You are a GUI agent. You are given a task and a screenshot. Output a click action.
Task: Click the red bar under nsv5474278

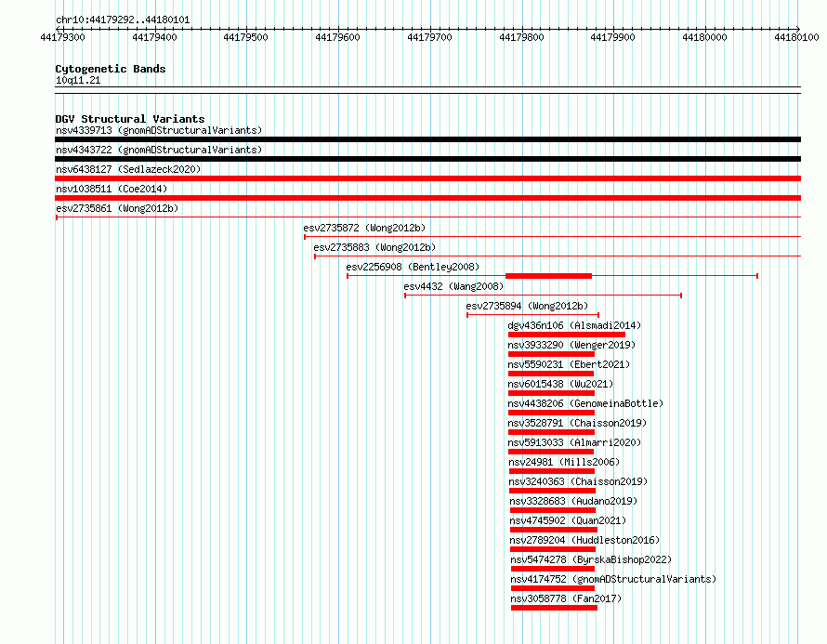(553, 569)
